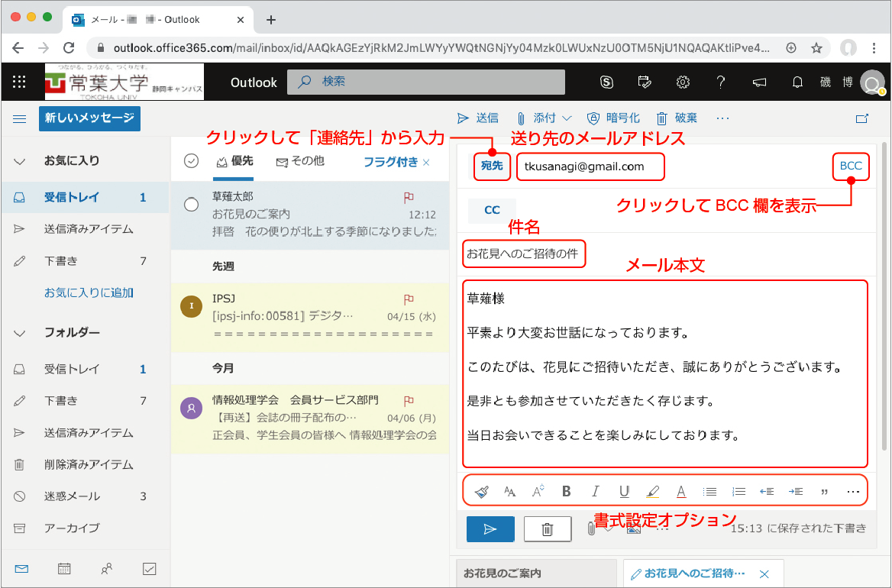Apply italic formatting
This screenshot has width=892, height=588.
click(x=596, y=492)
